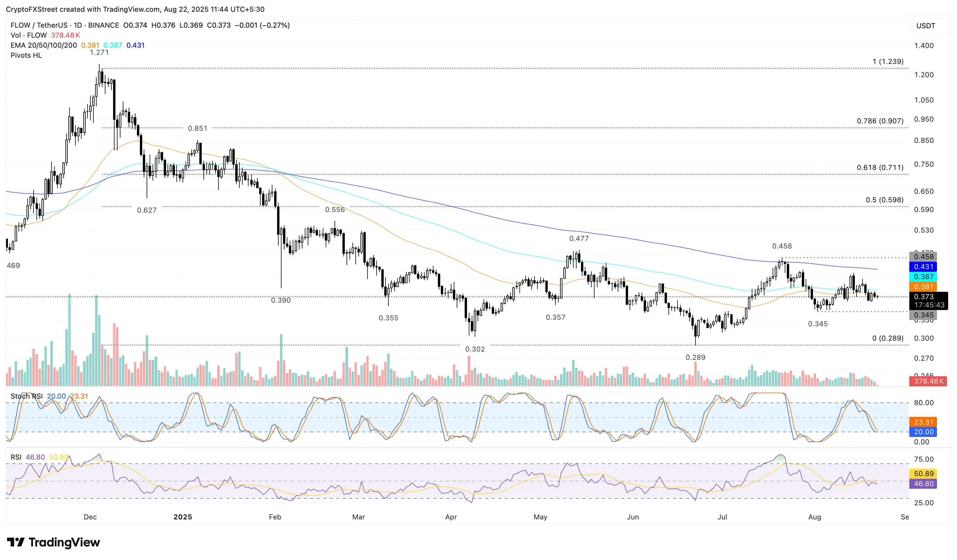Click the RSI pane label

tap(16, 457)
